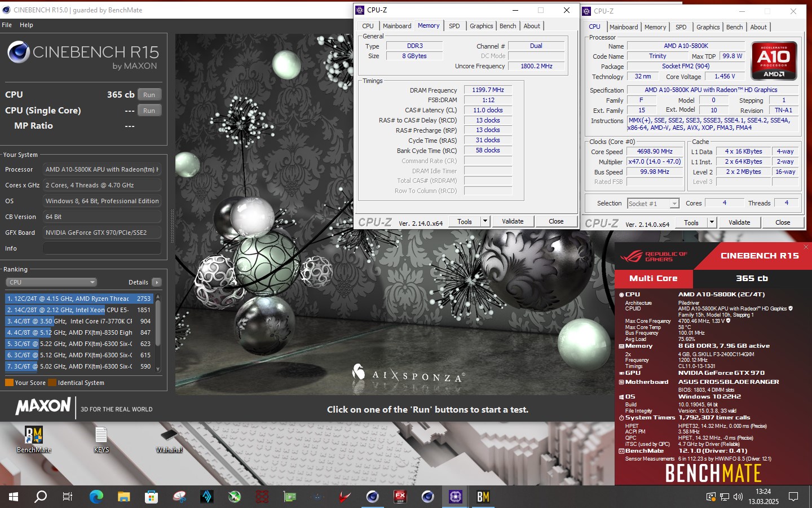Open the Help menu in Cinebench
Viewport: 812px width, 508px height.
[27, 25]
